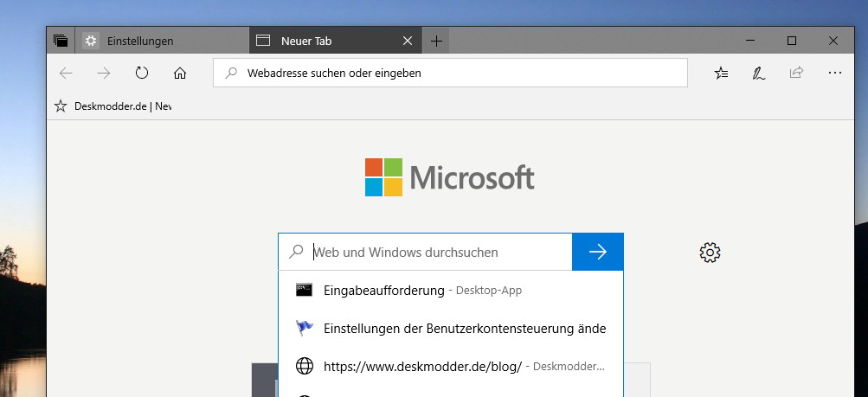The image size is (868, 397).
Task: Open Deskmodder.de favorite in favorites bar
Action: pos(113,106)
